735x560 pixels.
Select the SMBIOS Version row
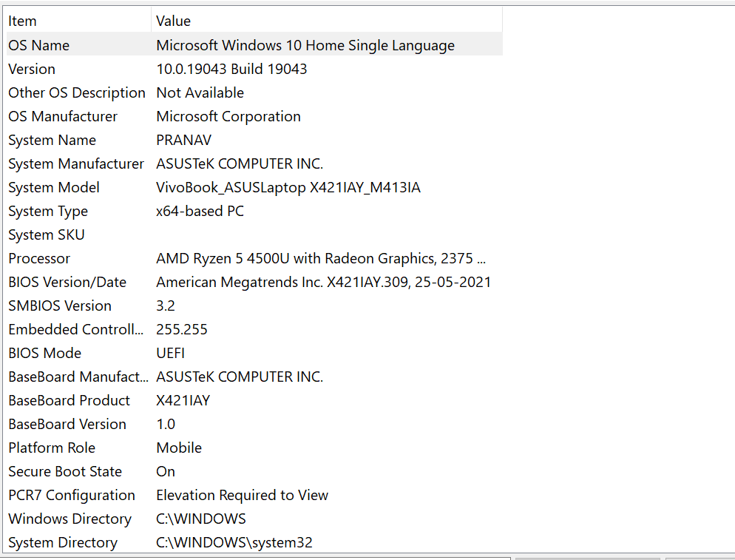[60, 306]
